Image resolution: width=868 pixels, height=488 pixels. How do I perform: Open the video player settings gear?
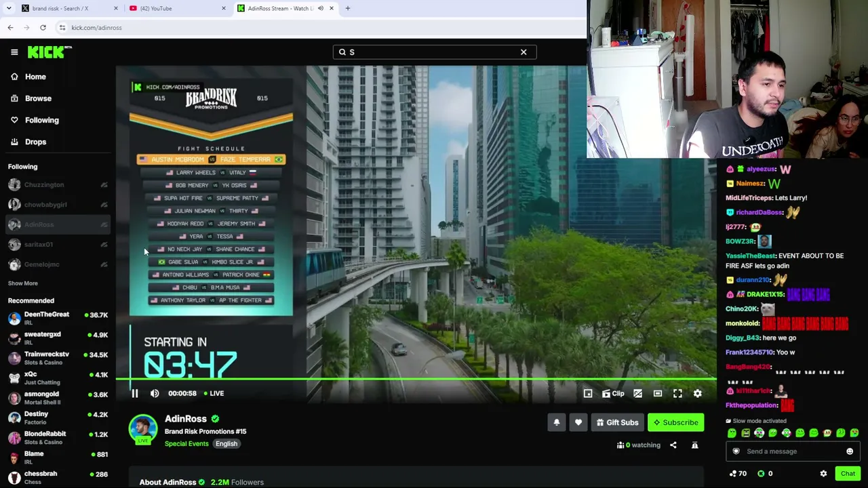coord(697,393)
